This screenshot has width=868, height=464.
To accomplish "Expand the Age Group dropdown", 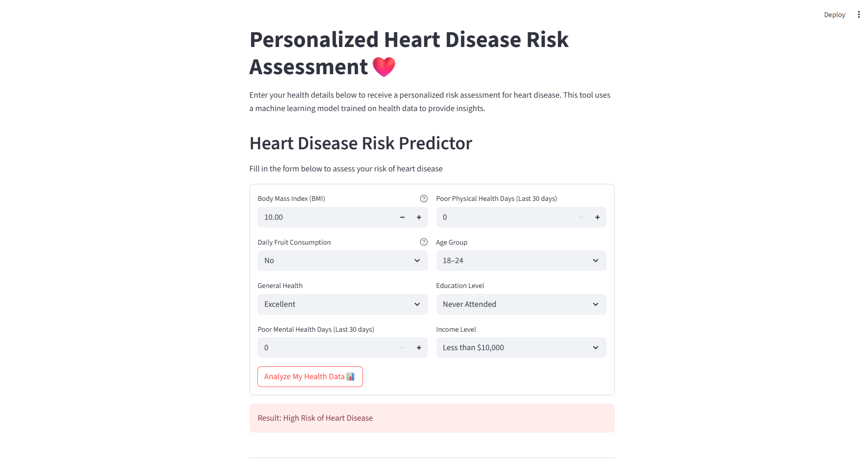I will (521, 261).
